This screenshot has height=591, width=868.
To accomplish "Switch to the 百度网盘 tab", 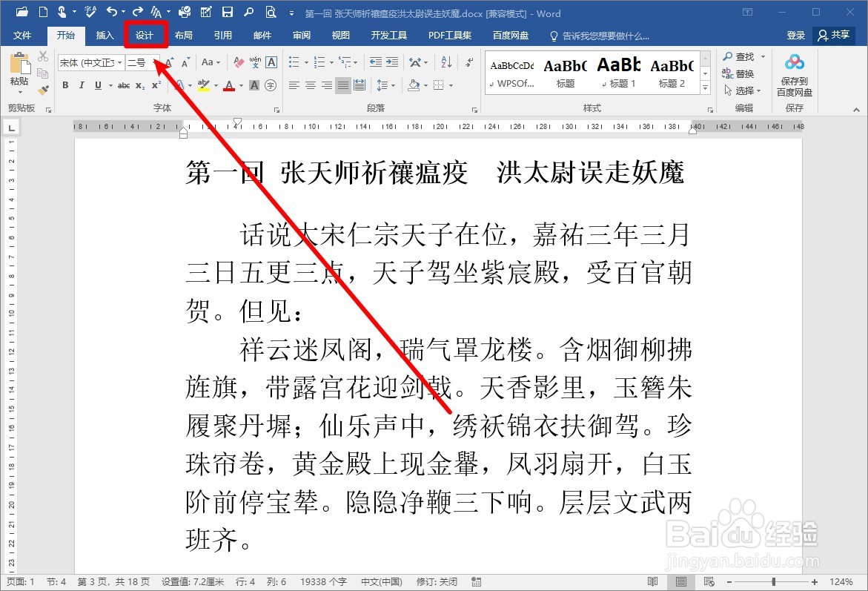I will (x=511, y=36).
